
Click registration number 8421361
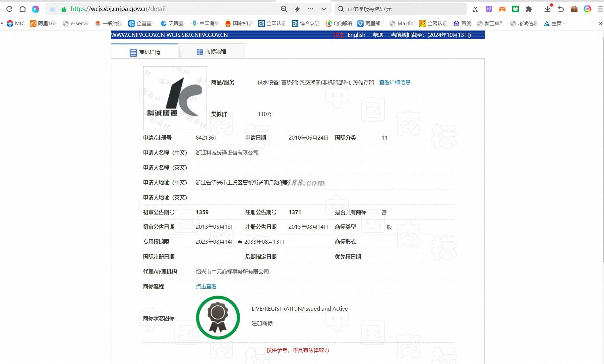tap(206, 138)
